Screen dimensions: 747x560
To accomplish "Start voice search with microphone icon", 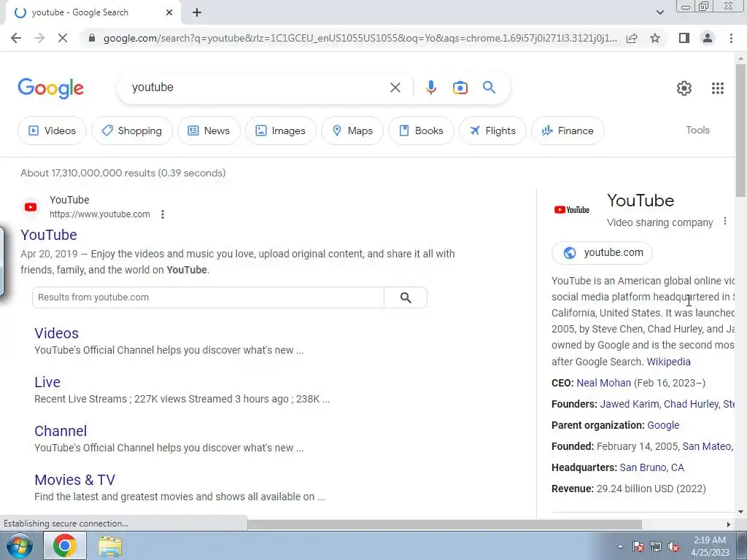I will pos(430,87).
